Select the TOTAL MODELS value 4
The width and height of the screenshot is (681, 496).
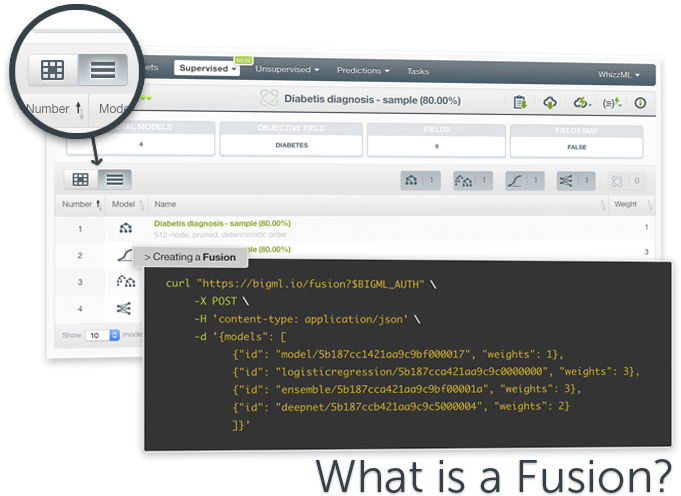point(141,144)
